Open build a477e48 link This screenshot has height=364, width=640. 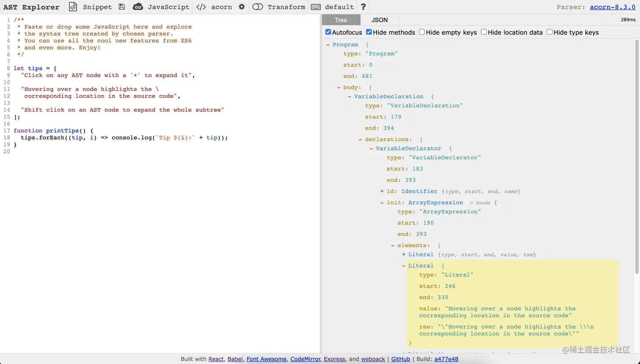[446, 359]
